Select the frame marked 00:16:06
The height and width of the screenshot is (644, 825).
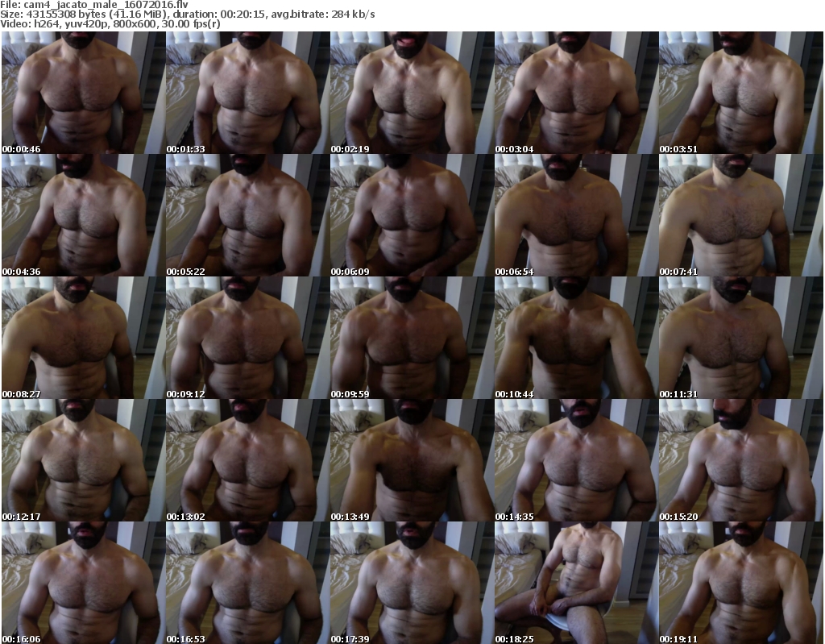pos(83,583)
